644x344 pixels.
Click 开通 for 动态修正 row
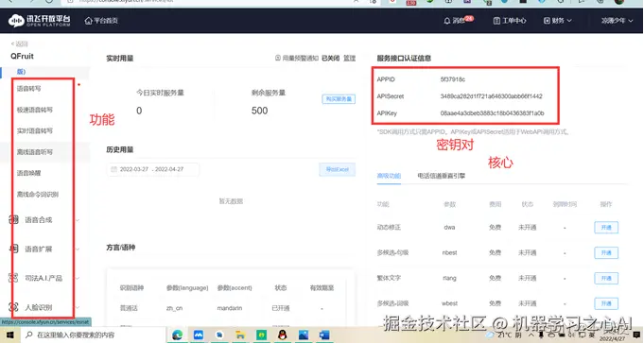point(606,228)
